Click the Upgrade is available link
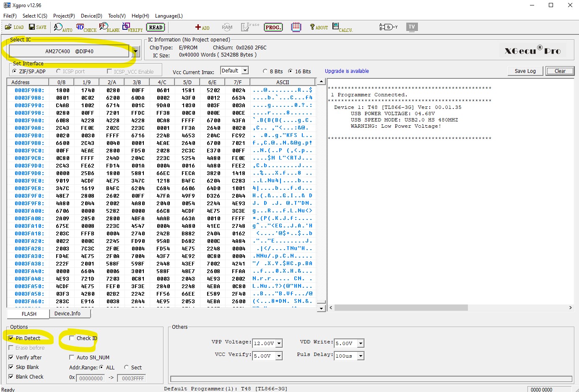The height and width of the screenshot is (392, 579). pyautogui.click(x=347, y=71)
